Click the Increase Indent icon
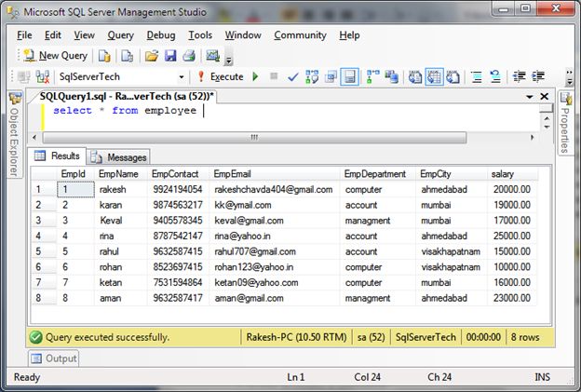The image size is (581, 392). pyautogui.click(x=537, y=76)
